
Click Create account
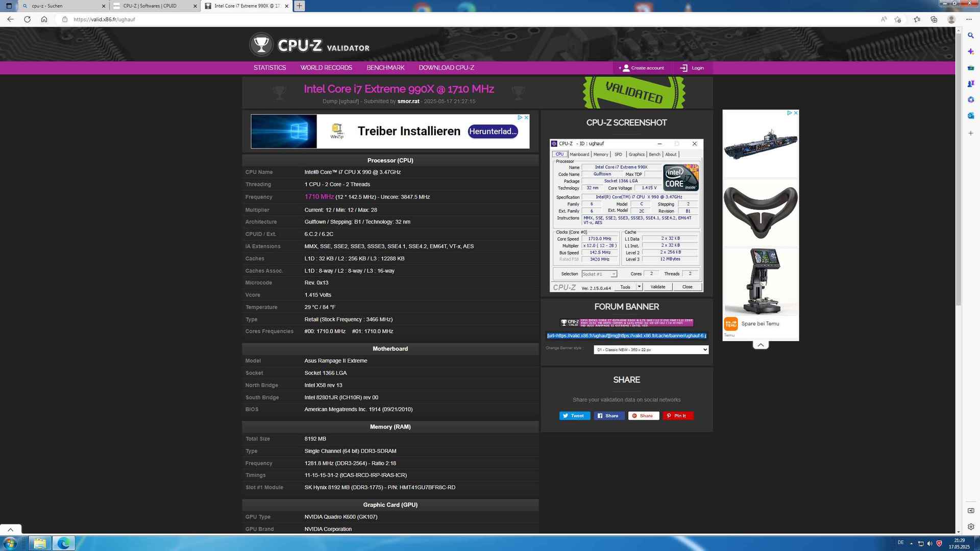[x=642, y=68]
